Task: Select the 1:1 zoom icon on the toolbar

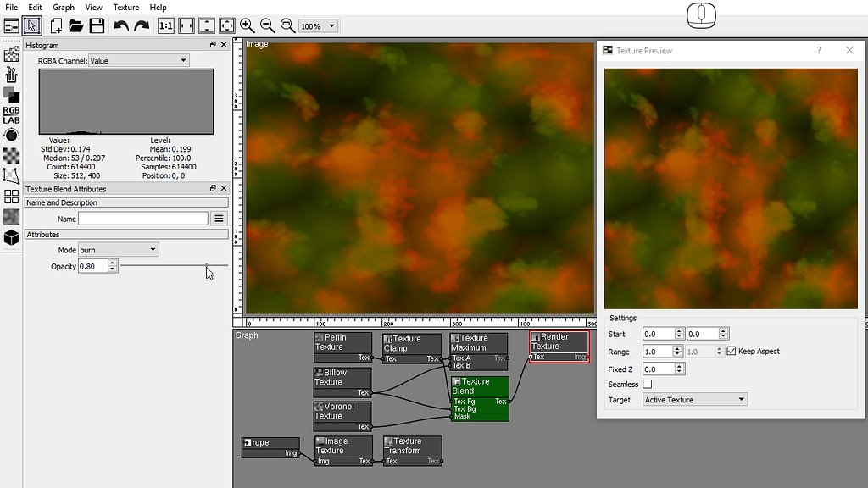Action: (166, 25)
